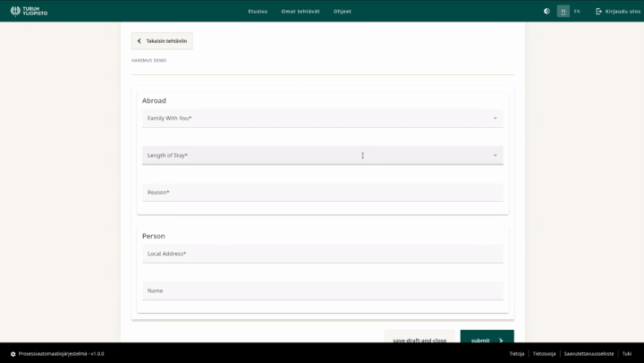Open the Family With You dropdown
The image size is (644, 363).
(322, 118)
